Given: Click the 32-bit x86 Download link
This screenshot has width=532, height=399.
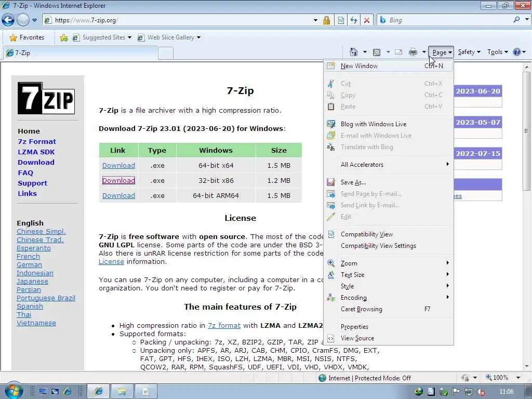Looking at the screenshot, I should coord(118,180).
